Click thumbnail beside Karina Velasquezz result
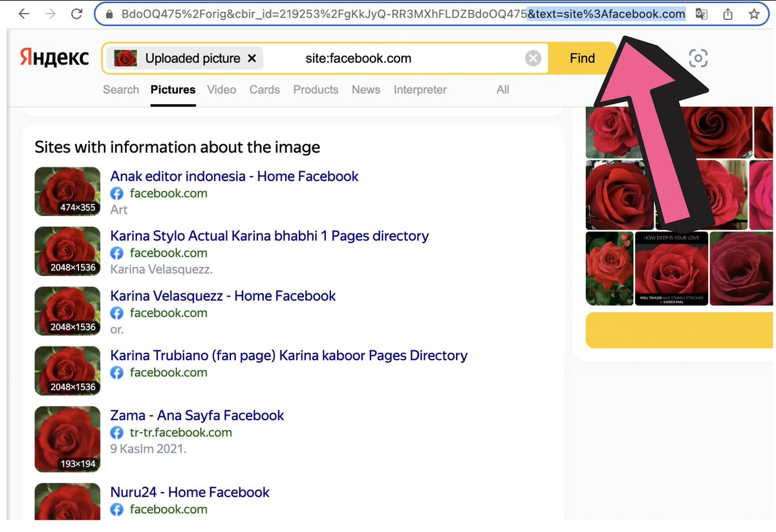Screen dimensions: 776x532 (67, 311)
